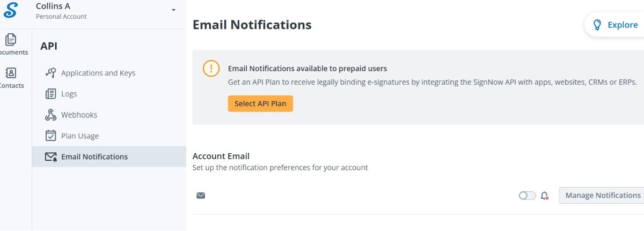Click the account email envelope icon
The image size is (644, 231).
click(201, 196)
